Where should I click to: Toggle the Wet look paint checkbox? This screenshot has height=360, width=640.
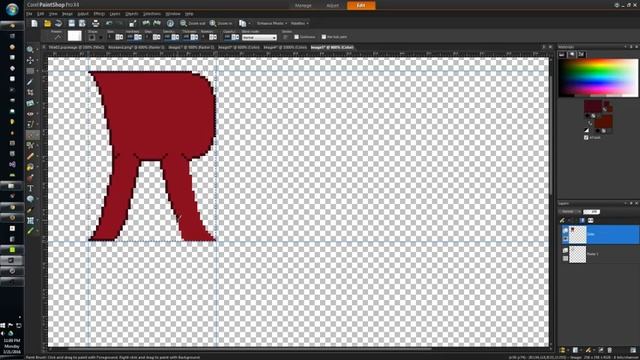[324, 37]
